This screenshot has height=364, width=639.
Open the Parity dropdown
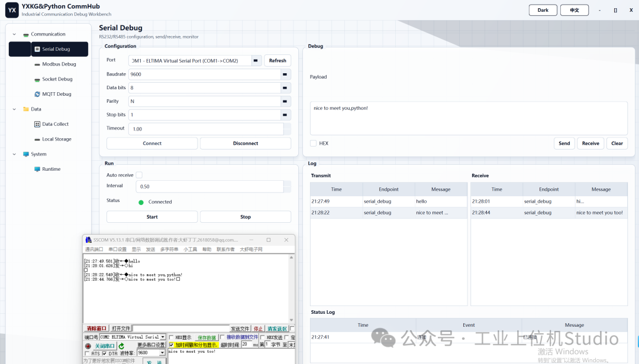pyautogui.click(x=285, y=101)
